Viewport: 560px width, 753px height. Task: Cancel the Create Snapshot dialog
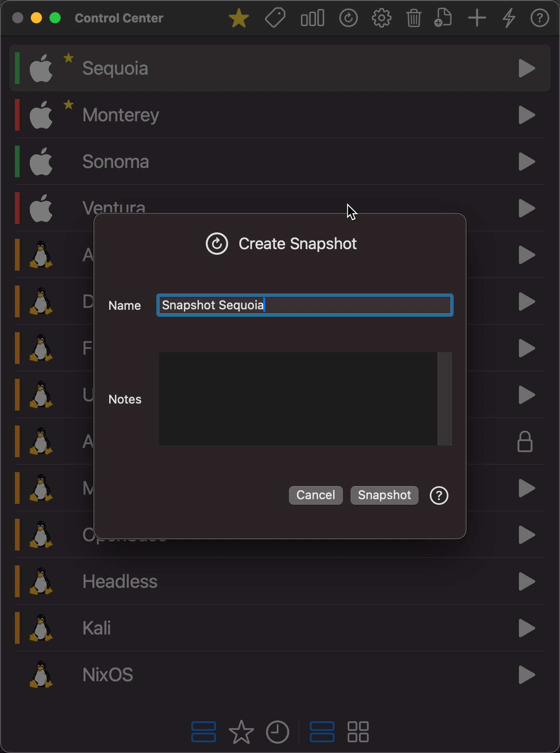[x=315, y=495]
